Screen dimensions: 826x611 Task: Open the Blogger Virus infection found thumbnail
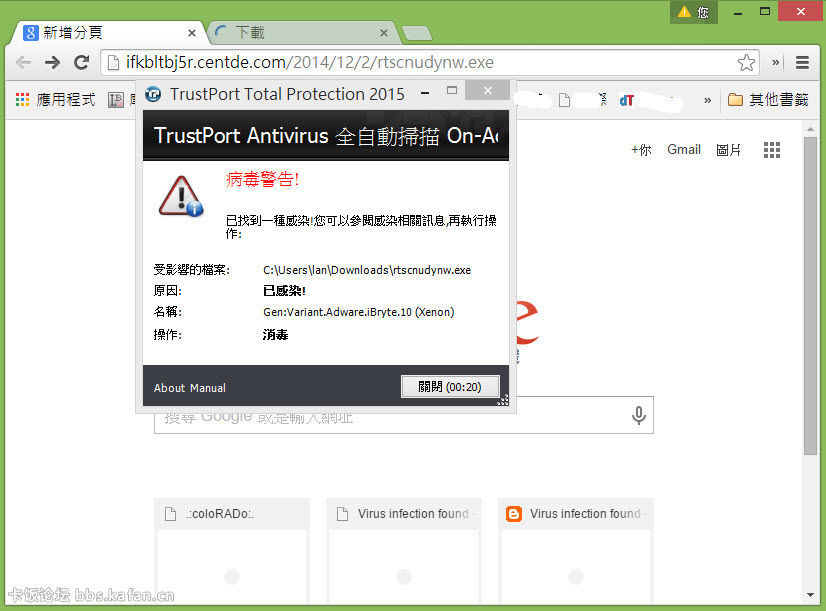click(x=575, y=551)
